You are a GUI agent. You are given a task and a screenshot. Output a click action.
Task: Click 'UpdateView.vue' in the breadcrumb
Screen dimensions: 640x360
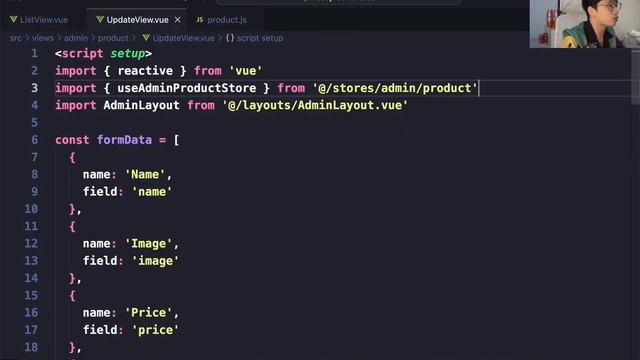[x=183, y=38]
